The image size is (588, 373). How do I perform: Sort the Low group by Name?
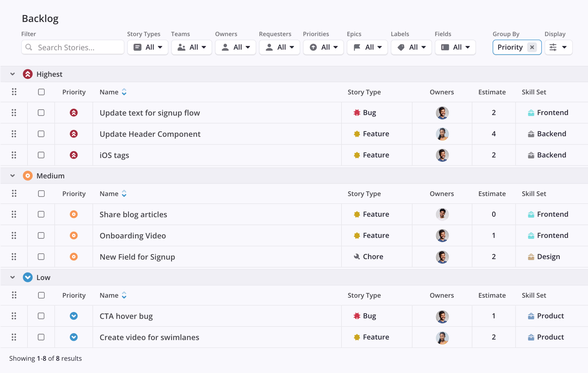[124, 295]
